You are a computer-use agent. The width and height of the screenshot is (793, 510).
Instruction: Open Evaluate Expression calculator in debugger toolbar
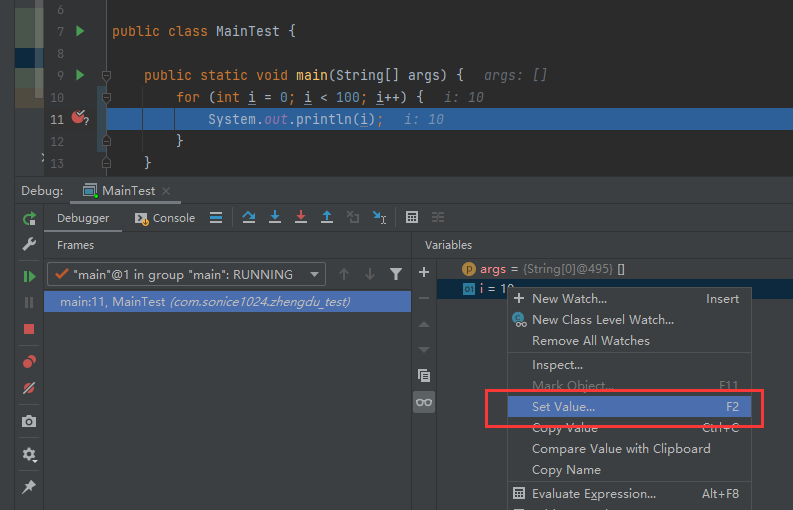coord(412,217)
